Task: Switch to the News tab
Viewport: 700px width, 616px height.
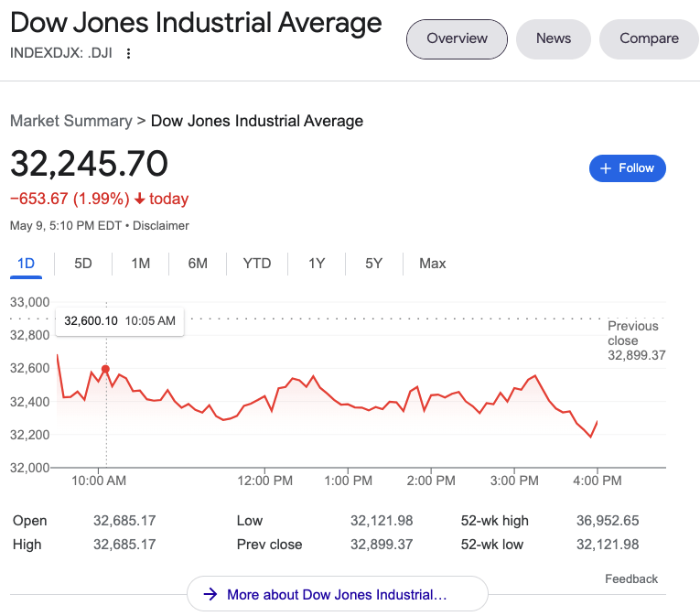Action: (553, 38)
